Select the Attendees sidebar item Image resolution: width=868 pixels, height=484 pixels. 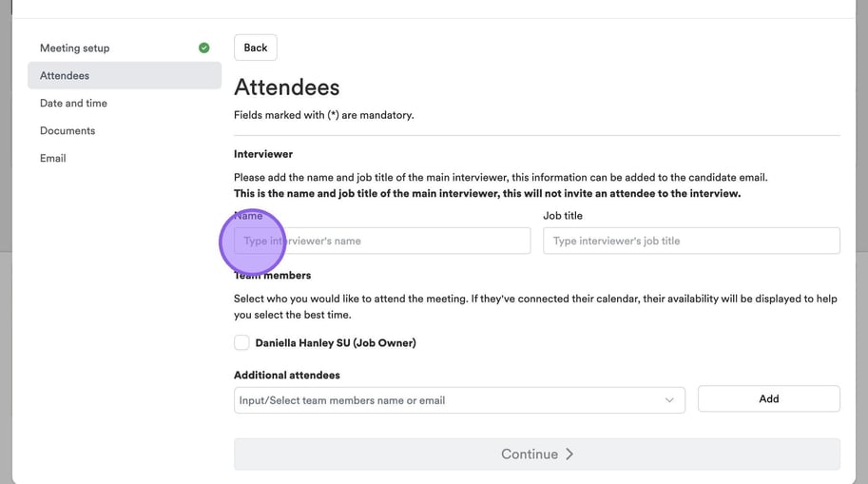pyautogui.click(x=65, y=75)
